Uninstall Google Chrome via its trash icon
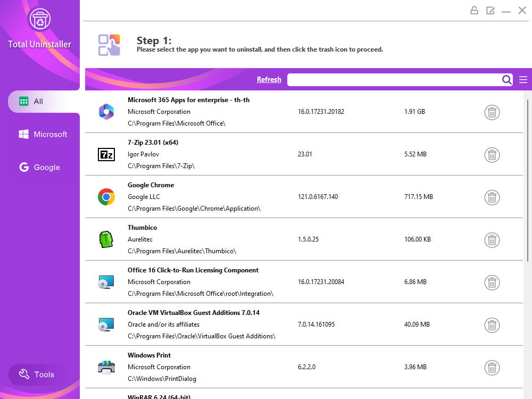532x399 pixels. (x=492, y=197)
